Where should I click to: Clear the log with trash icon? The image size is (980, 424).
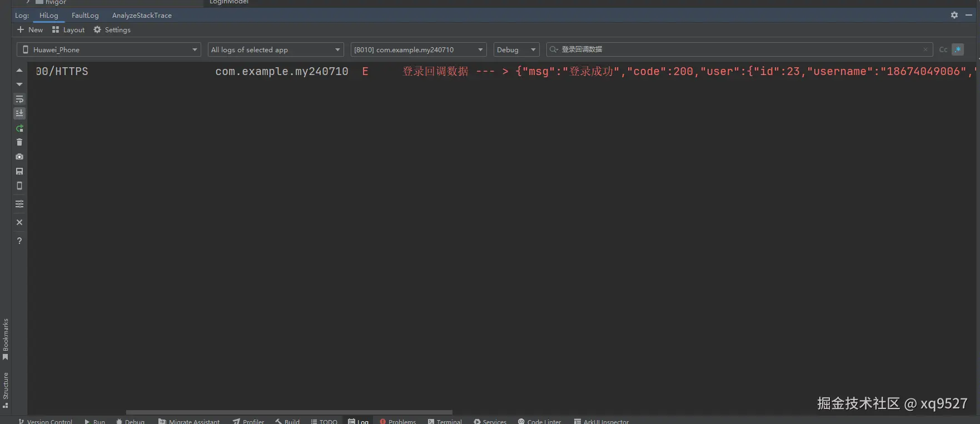coord(19,142)
